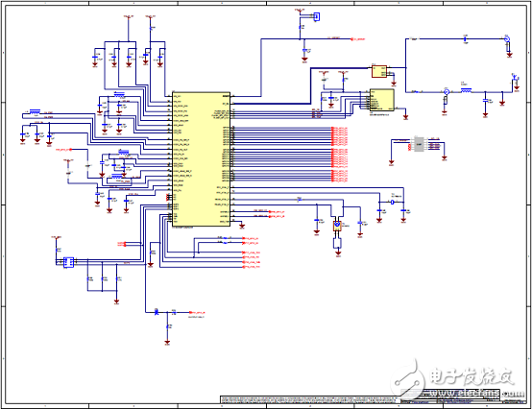This screenshot has width=532, height=409.
Task: Select the gray 8-pin chip symbol
Action: (419, 144)
